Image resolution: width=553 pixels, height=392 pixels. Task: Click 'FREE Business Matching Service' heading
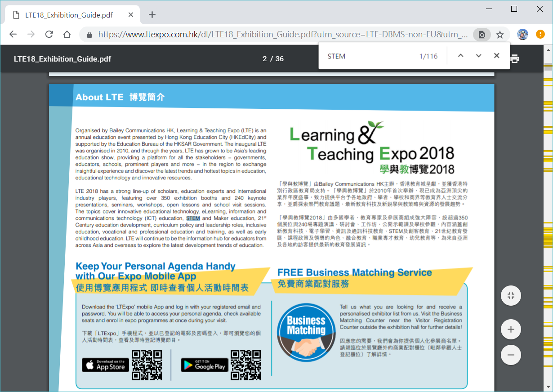point(355,273)
